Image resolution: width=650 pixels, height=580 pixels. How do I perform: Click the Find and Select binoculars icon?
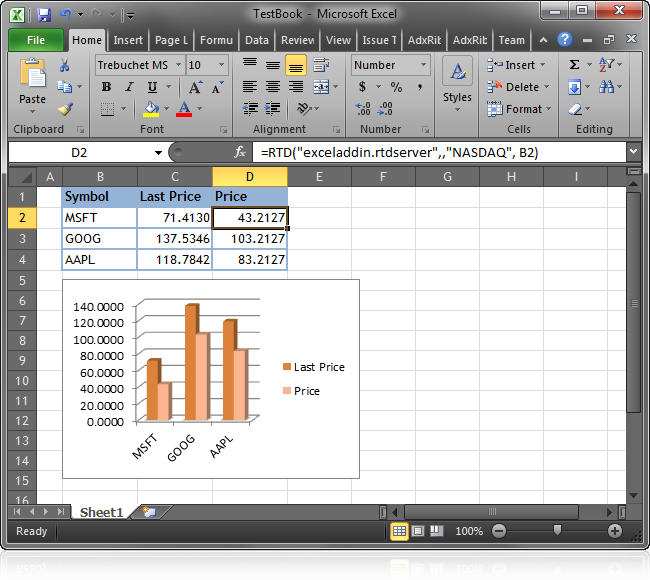pos(606,87)
